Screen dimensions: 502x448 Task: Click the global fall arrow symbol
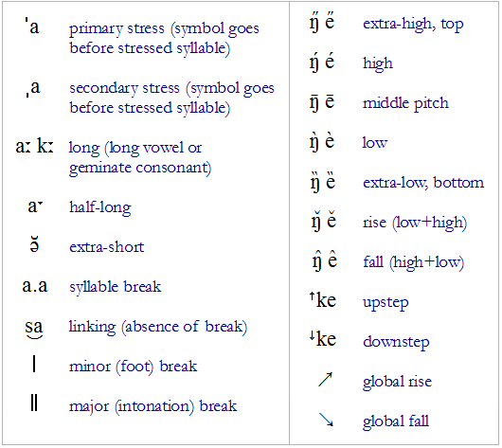coord(326,420)
